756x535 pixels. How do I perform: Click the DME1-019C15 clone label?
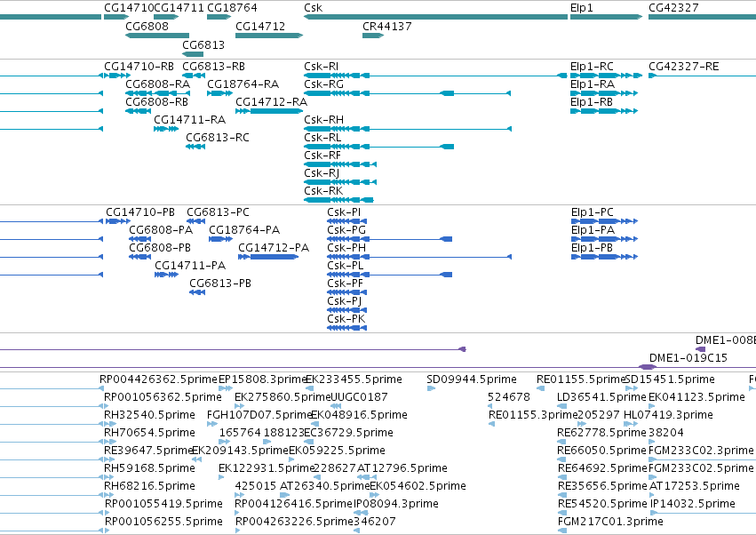[x=688, y=358]
